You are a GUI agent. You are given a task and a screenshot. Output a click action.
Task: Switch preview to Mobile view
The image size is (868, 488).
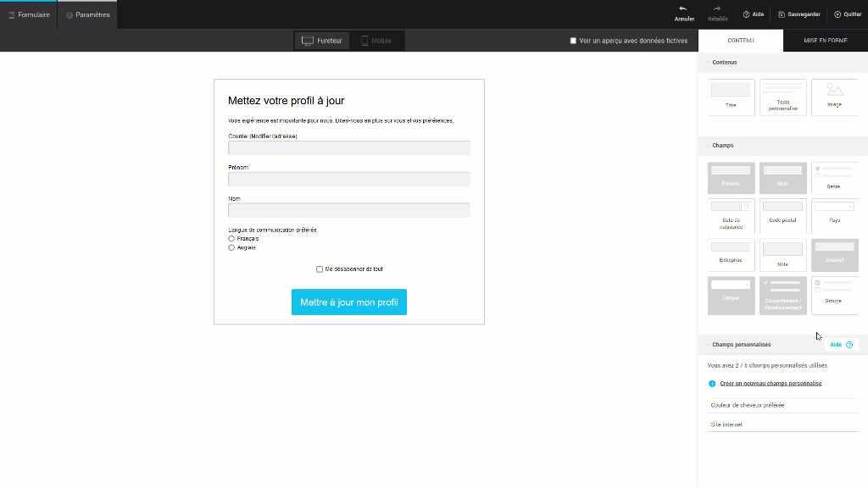376,41
